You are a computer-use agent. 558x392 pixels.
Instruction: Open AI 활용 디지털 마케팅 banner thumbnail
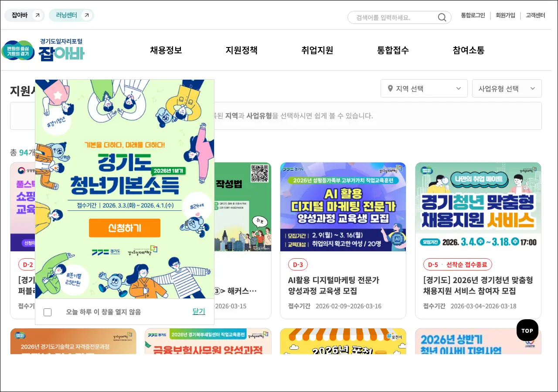click(343, 207)
